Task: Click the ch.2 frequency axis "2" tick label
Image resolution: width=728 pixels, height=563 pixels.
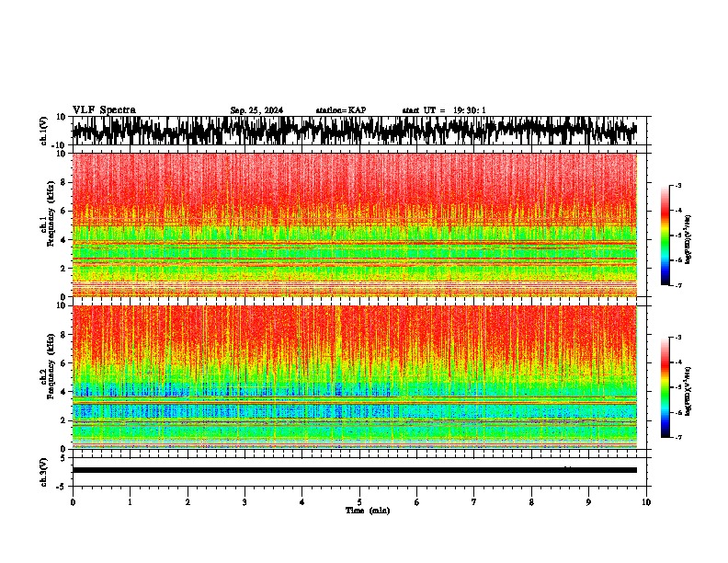Action: point(63,420)
